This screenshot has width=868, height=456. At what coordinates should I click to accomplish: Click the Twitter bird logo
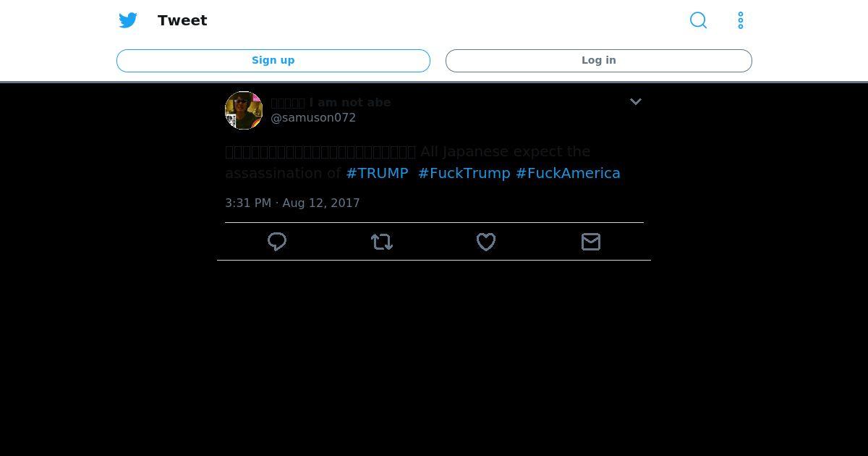click(128, 20)
